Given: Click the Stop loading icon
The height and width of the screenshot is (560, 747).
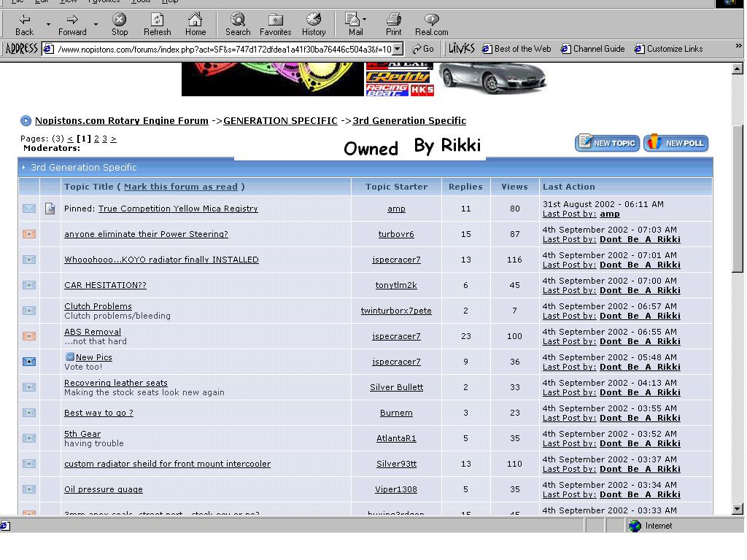Looking at the screenshot, I should point(119,20).
